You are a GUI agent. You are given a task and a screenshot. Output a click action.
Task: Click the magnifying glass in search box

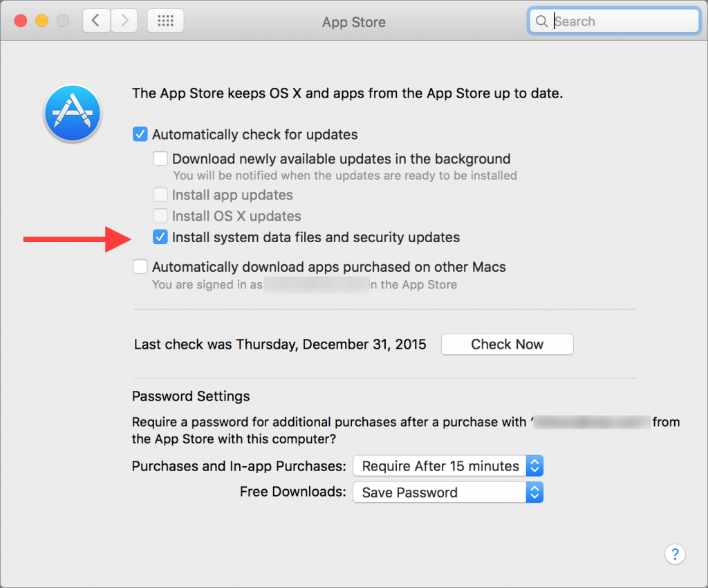pyautogui.click(x=541, y=21)
